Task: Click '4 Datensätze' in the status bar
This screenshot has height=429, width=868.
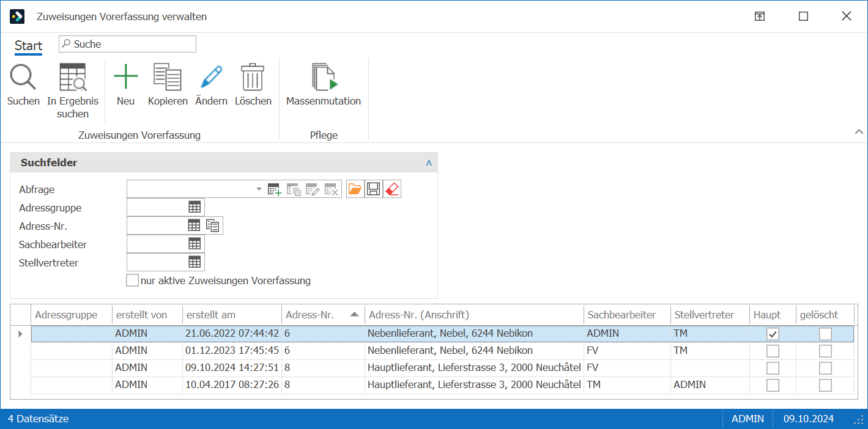Action: pos(39,419)
